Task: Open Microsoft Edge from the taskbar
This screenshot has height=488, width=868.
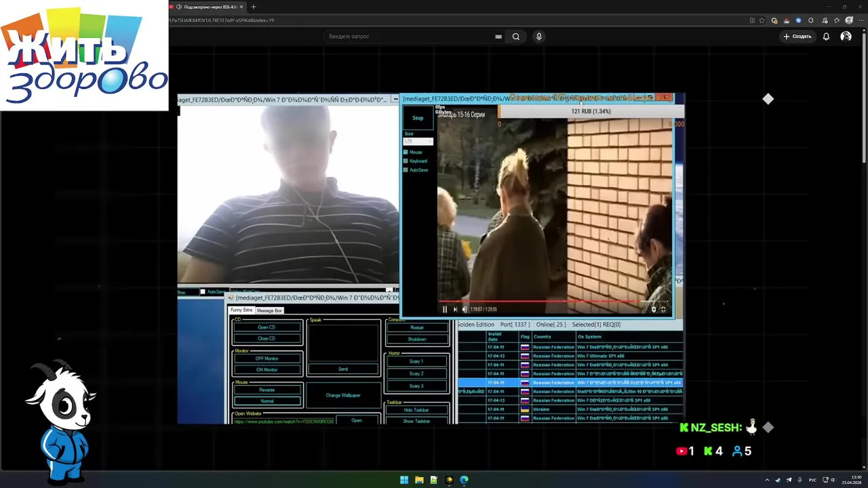Action: [x=464, y=480]
